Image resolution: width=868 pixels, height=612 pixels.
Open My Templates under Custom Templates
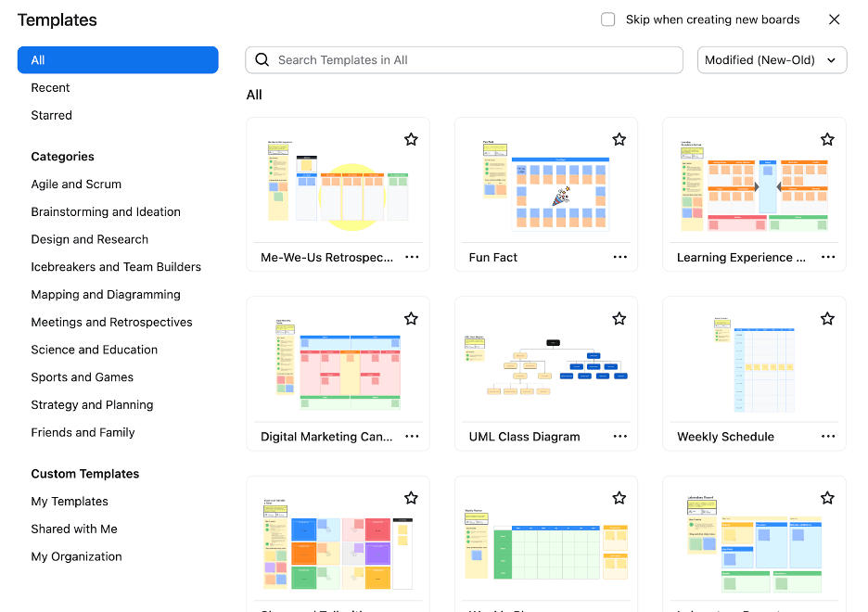click(x=70, y=502)
